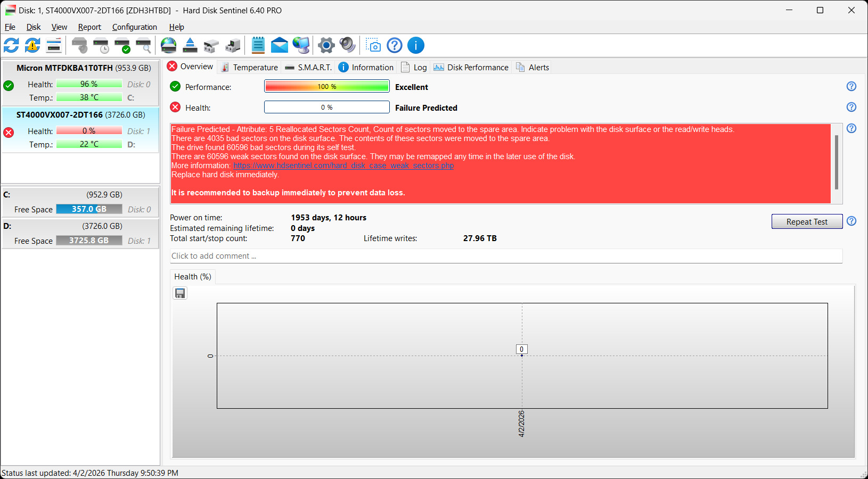
Task: Click the camera screenshot toolbar icon
Action: 373,45
